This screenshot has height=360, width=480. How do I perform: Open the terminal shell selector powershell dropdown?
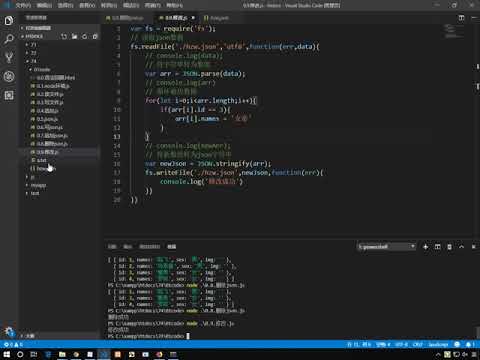[x=386, y=247]
